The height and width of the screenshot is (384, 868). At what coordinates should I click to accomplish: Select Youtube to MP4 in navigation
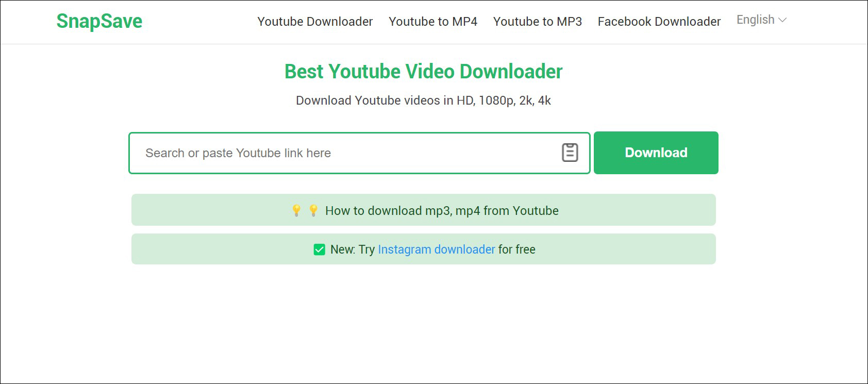[432, 22]
